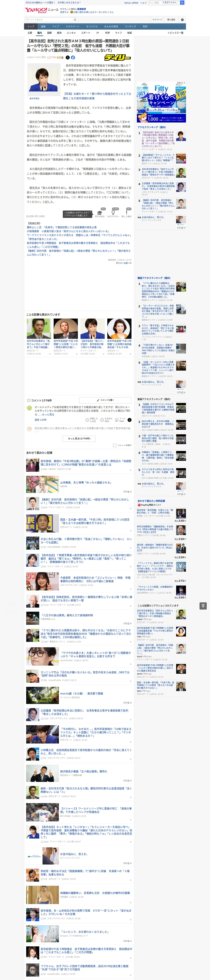210x980 pixels.
Task: Open the 速報 tab
Action: pos(43,27)
